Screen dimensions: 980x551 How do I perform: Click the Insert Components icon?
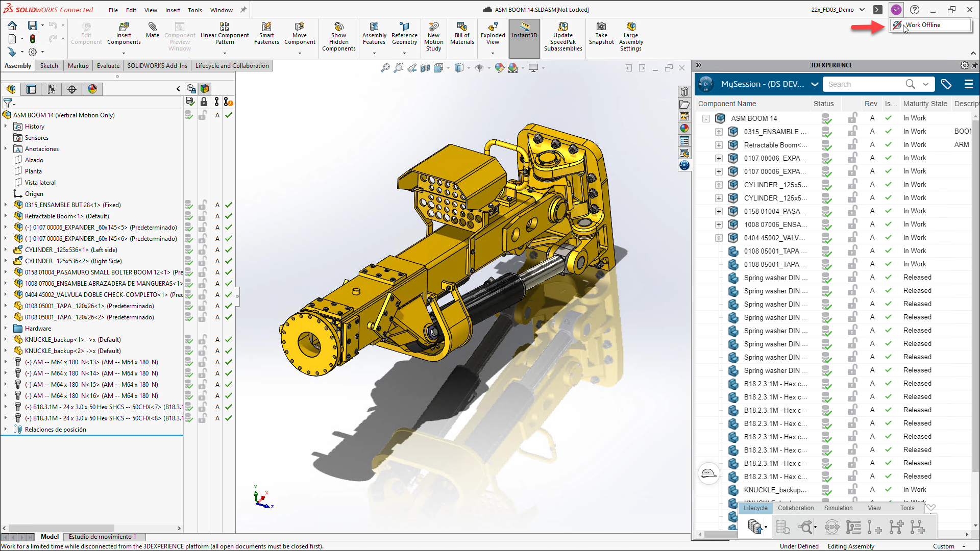click(124, 27)
